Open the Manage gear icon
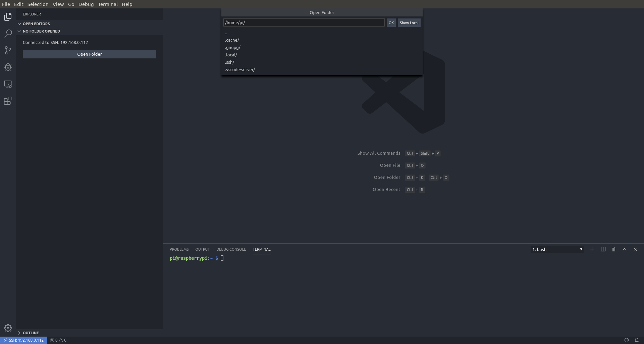 point(8,328)
